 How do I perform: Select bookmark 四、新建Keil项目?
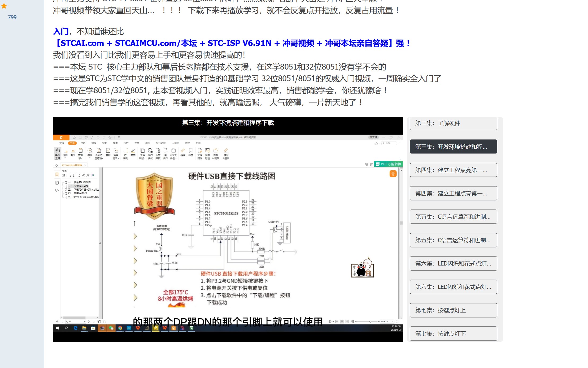point(78,193)
